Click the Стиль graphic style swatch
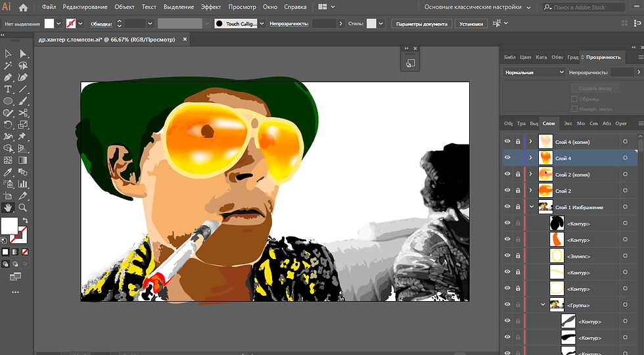This screenshot has height=355, width=644. pyautogui.click(x=371, y=24)
